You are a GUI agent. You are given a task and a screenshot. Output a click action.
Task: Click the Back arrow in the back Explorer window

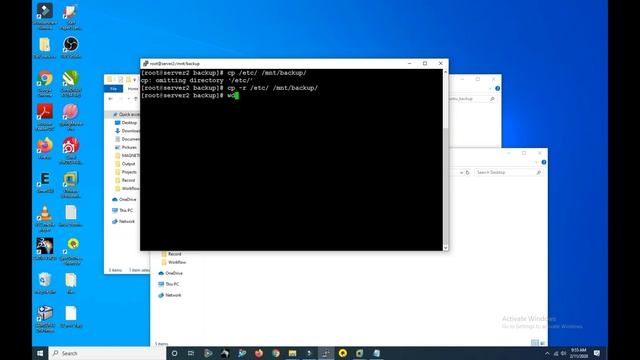[x=110, y=99]
